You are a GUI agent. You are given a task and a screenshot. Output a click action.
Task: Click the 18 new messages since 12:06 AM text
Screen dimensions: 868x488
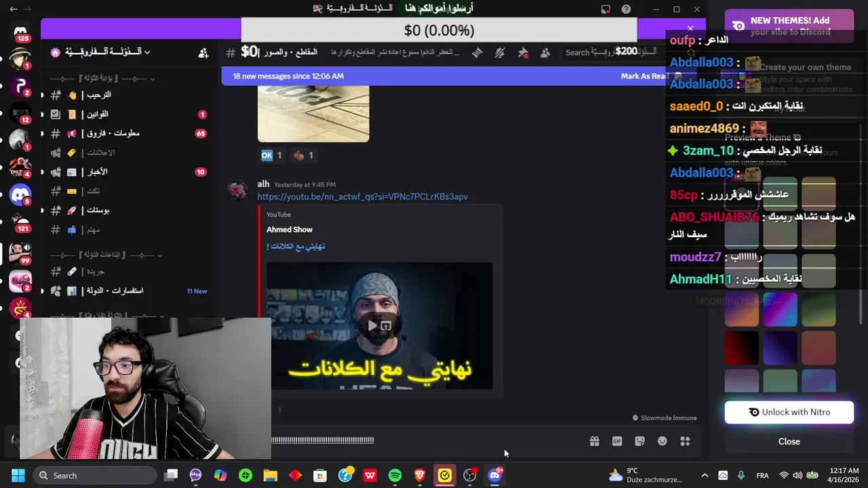click(x=288, y=76)
